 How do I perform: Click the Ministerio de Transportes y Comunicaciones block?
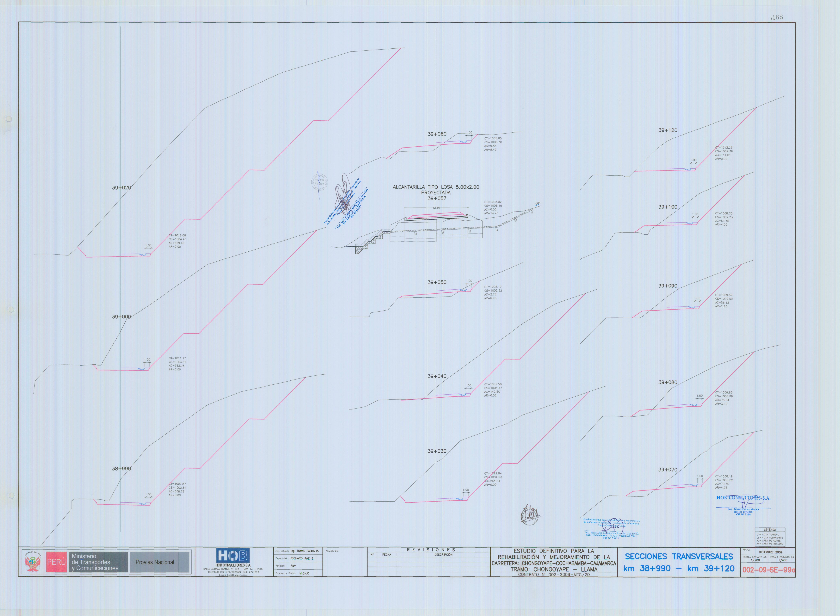tap(99, 562)
